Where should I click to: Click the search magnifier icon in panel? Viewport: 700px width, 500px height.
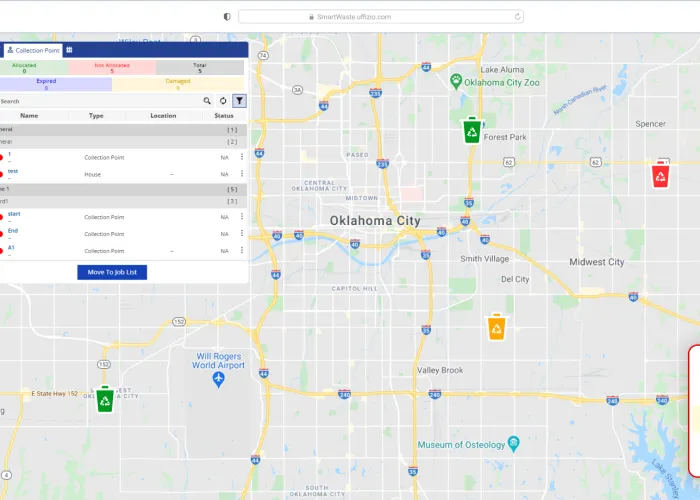point(207,101)
